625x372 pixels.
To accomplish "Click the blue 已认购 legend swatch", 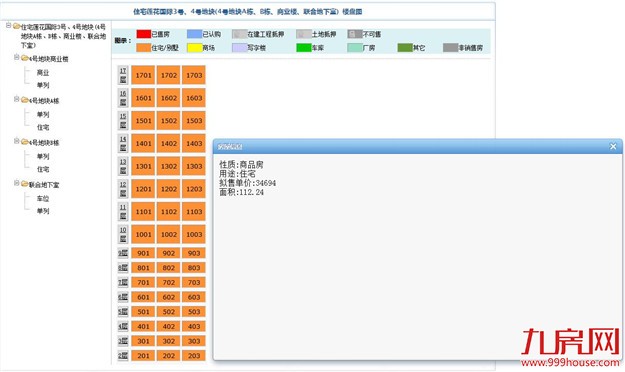I will [x=195, y=34].
